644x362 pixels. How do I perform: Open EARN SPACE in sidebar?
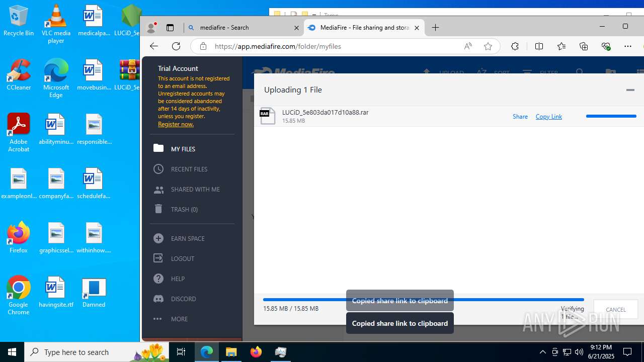pyautogui.click(x=192, y=238)
